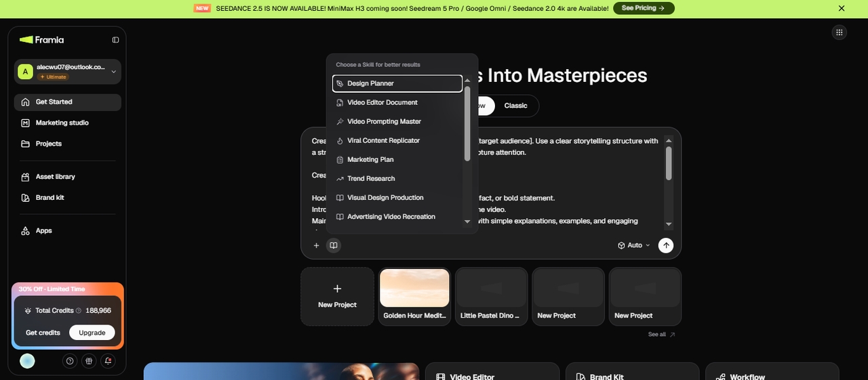Open Asset library from the sidebar
868x380 pixels.
67,176
